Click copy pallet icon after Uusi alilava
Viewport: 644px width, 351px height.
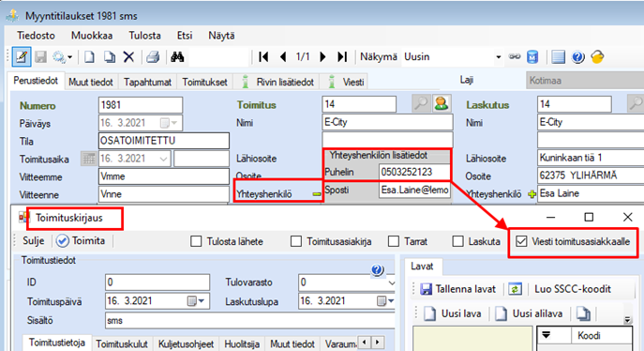point(583,314)
